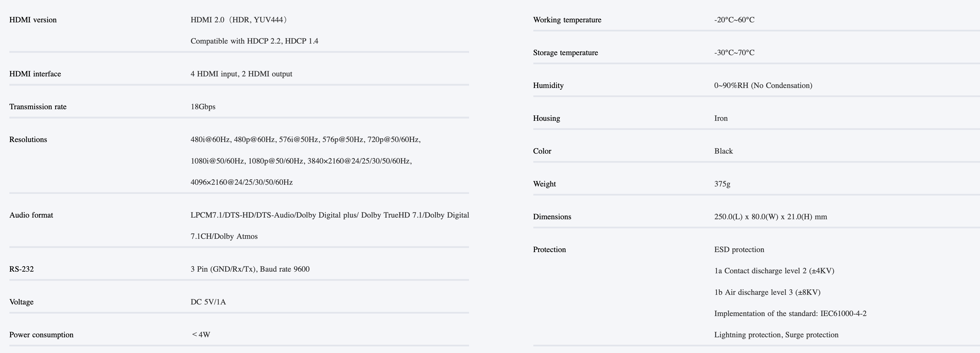Click the HDCP 2.2 compatibility line

[255, 41]
